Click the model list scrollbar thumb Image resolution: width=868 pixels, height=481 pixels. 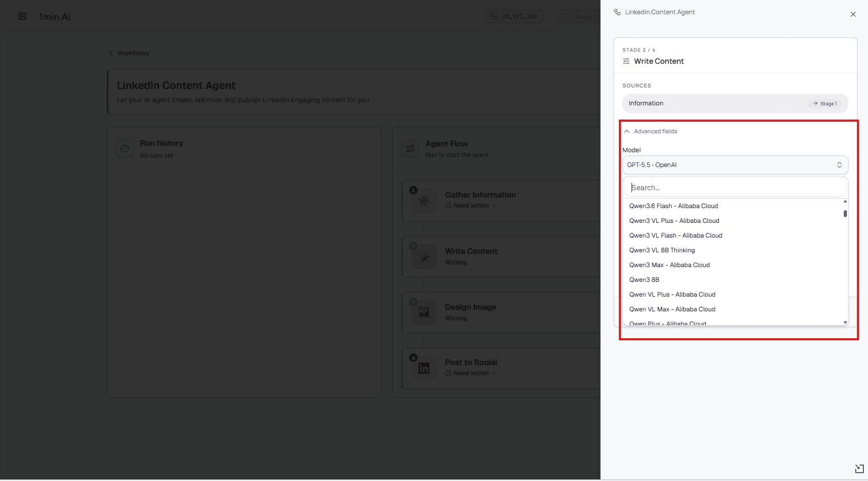tap(845, 213)
